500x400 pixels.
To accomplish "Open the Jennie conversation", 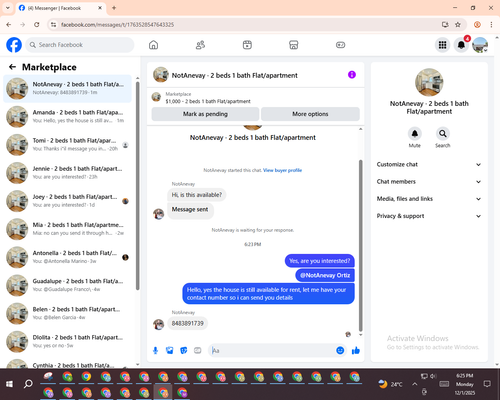I will 67,173.
